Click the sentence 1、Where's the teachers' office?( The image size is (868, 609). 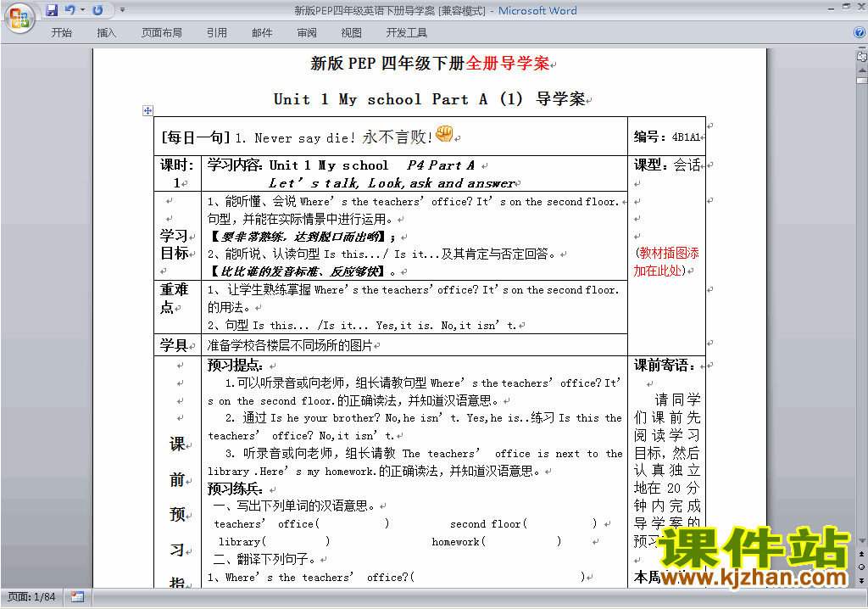310,578
